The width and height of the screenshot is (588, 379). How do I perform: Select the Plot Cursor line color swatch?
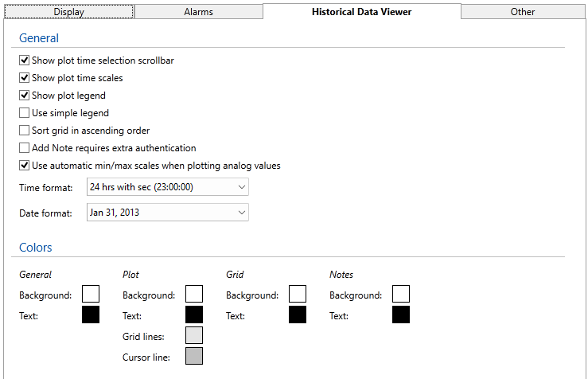(x=194, y=356)
